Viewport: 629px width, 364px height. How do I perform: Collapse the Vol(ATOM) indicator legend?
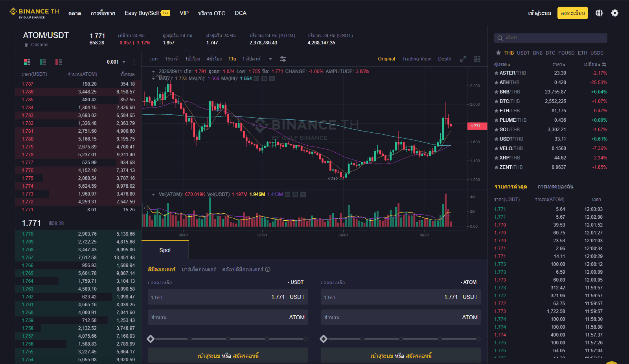(153, 194)
